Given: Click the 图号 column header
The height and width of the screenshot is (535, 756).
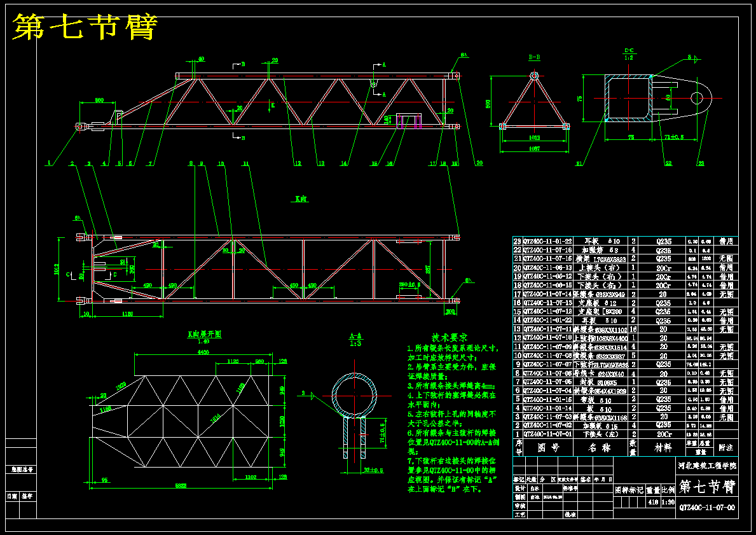Looking at the screenshot, I should 547,448.
